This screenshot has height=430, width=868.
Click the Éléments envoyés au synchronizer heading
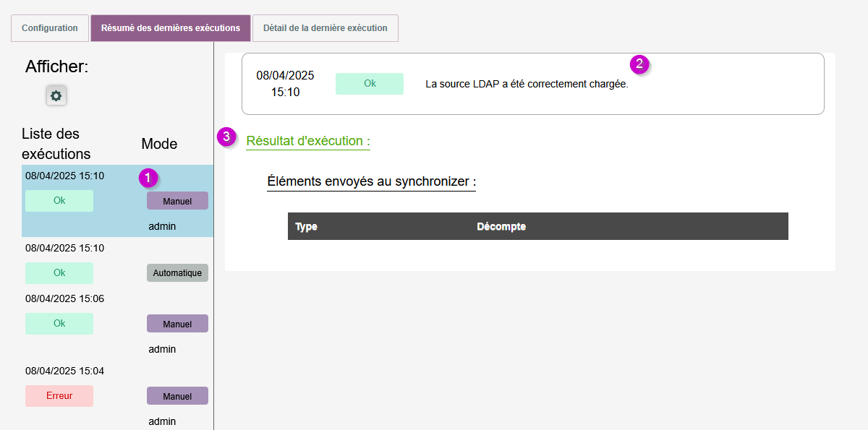point(371,181)
